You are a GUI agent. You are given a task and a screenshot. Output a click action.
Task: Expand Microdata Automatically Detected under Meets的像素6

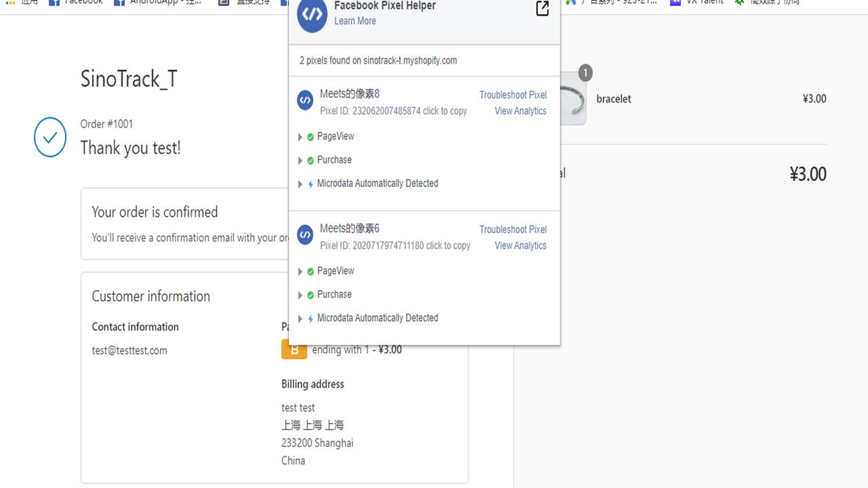[300, 319]
